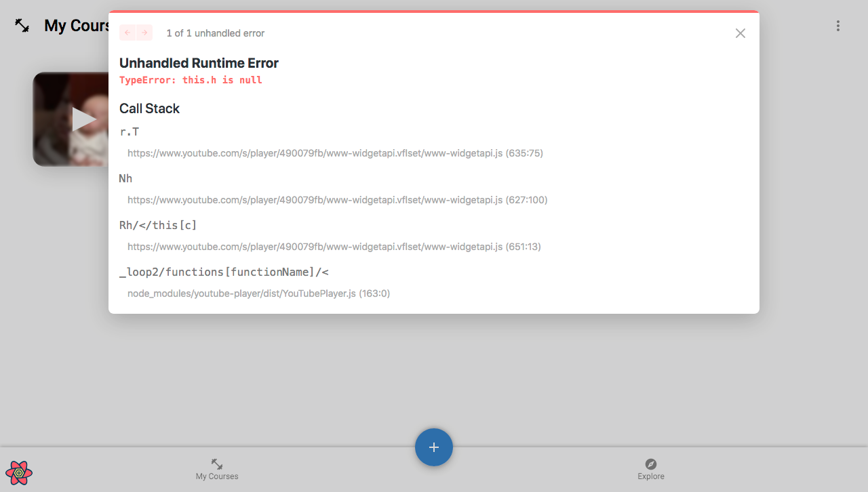The height and width of the screenshot is (492, 868).
Task: Click the flower logo in bottom-left corner
Action: point(19,472)
